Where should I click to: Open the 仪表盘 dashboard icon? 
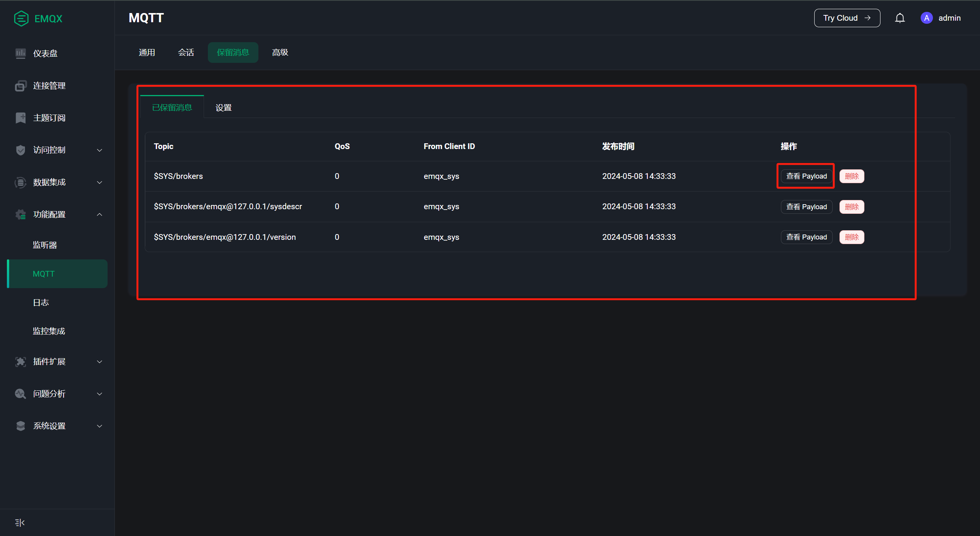(x=21, y=53)
